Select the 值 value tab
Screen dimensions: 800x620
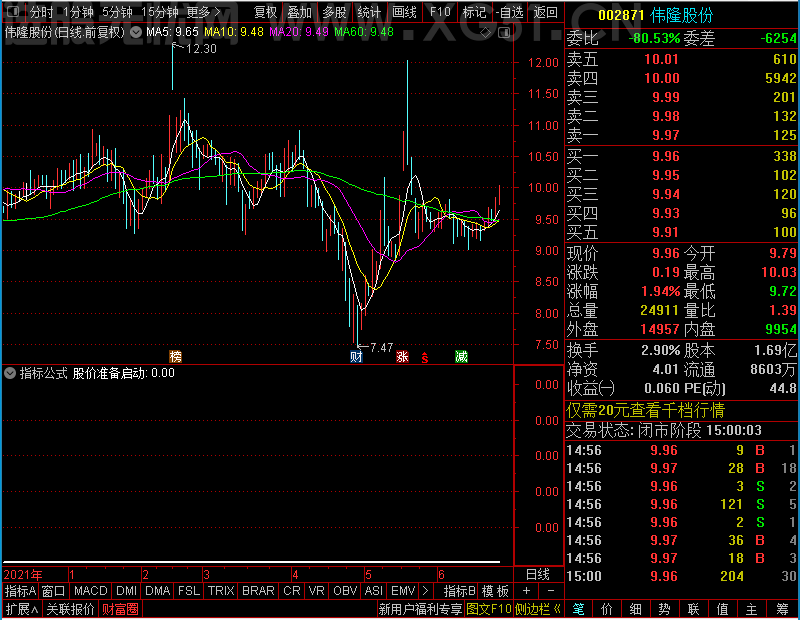point(722,609)
